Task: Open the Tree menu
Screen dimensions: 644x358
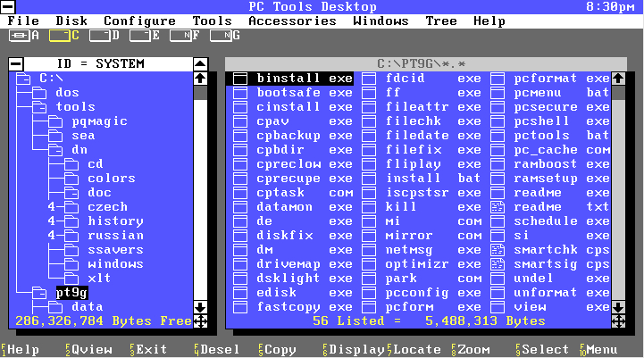Action: [x=441, y=21]
